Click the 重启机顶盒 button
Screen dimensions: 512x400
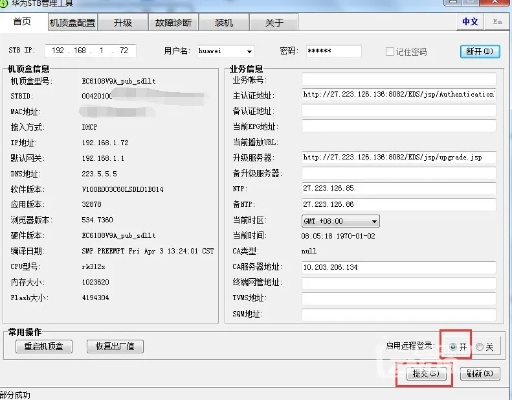(x=44, y=346)
